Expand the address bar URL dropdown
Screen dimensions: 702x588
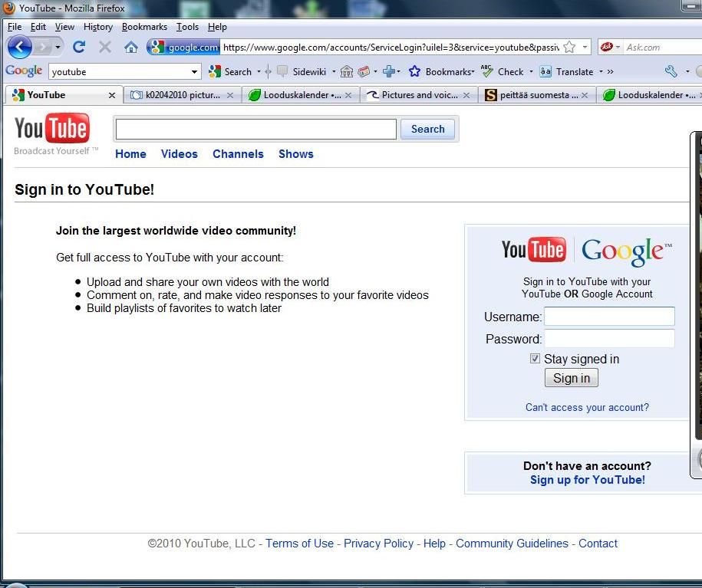coord(585,47)
